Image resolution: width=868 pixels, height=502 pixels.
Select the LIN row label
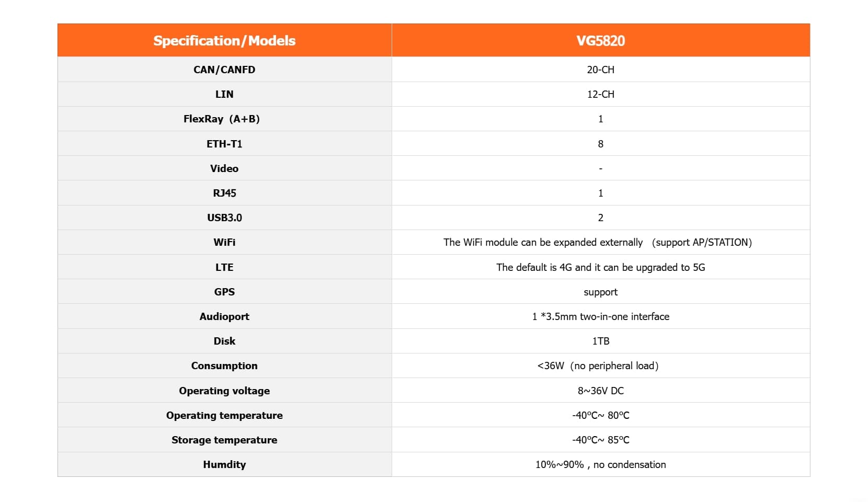click(x=224, y=94)
